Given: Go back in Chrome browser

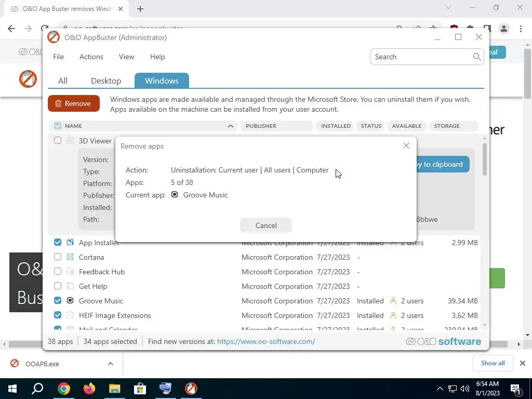Looking at the screenshot, I should [x=11, y=29].
